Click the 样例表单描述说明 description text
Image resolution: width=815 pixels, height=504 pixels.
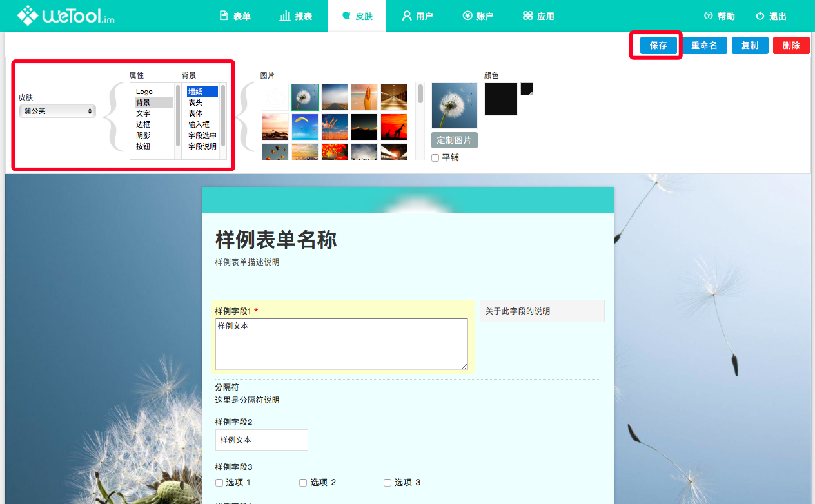click(248, 262)
